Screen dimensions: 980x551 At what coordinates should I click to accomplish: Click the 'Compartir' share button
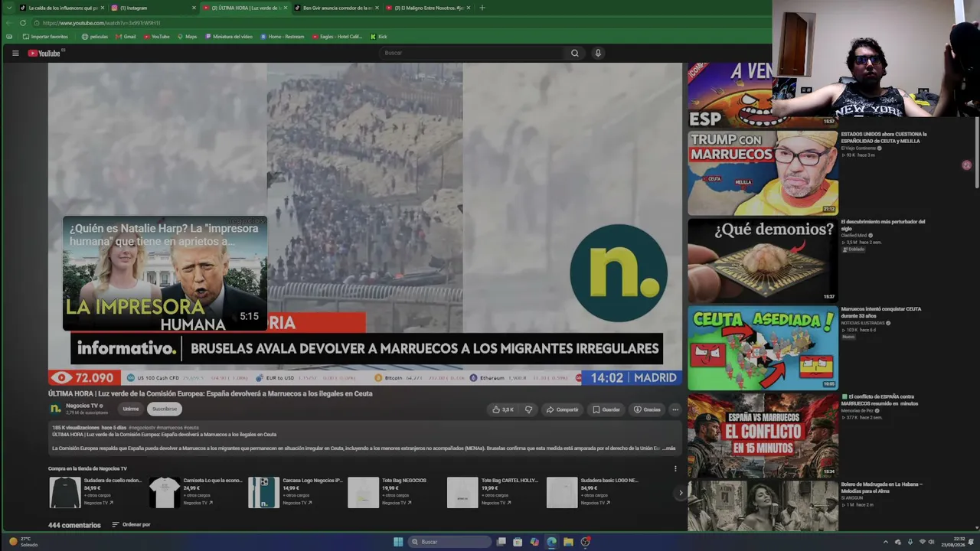click(x=562, y=409)
